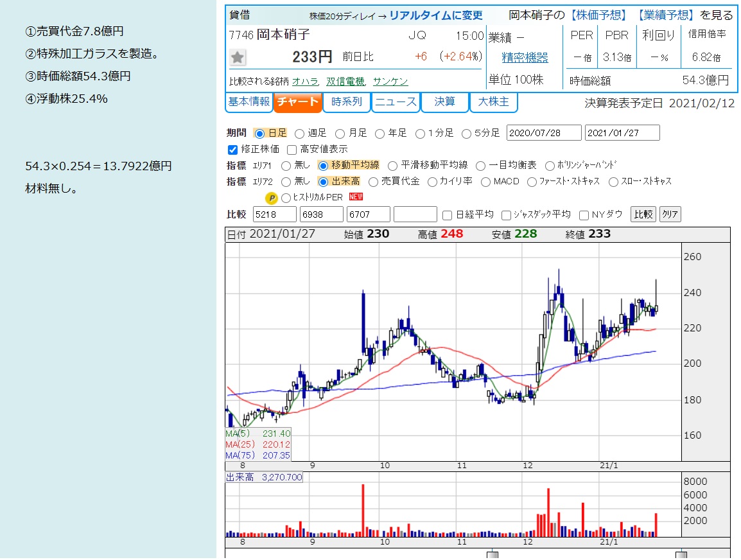The width and height of the screenshot is (741, 560).
Task: Open the チャート tab
Action: click(x=298, y=102)
